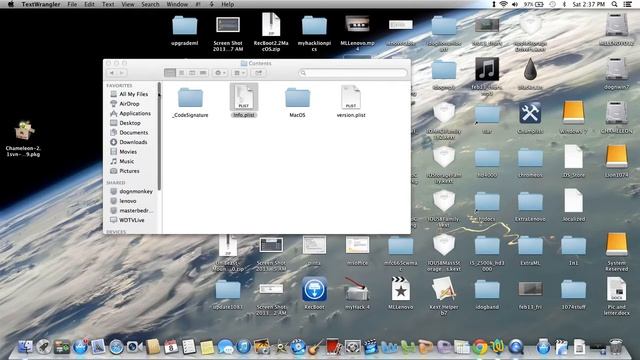Open Google Chrome from the Dock
The width and height of the screenshot is (640, 360).
click(x=480, y=347)
